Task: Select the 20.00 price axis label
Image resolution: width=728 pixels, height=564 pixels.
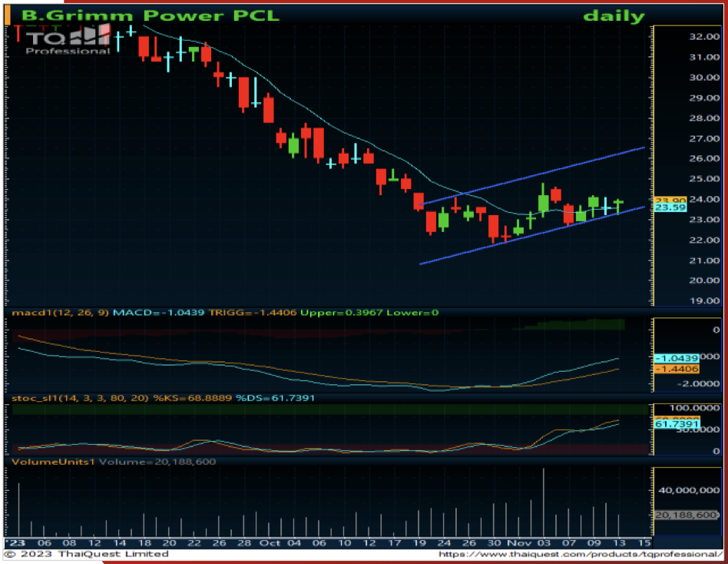Action: (704, 280)
